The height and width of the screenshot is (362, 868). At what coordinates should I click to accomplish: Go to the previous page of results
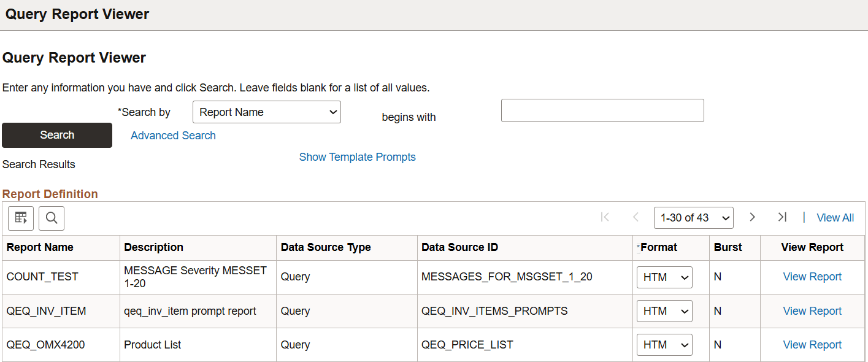coord(636,217)
